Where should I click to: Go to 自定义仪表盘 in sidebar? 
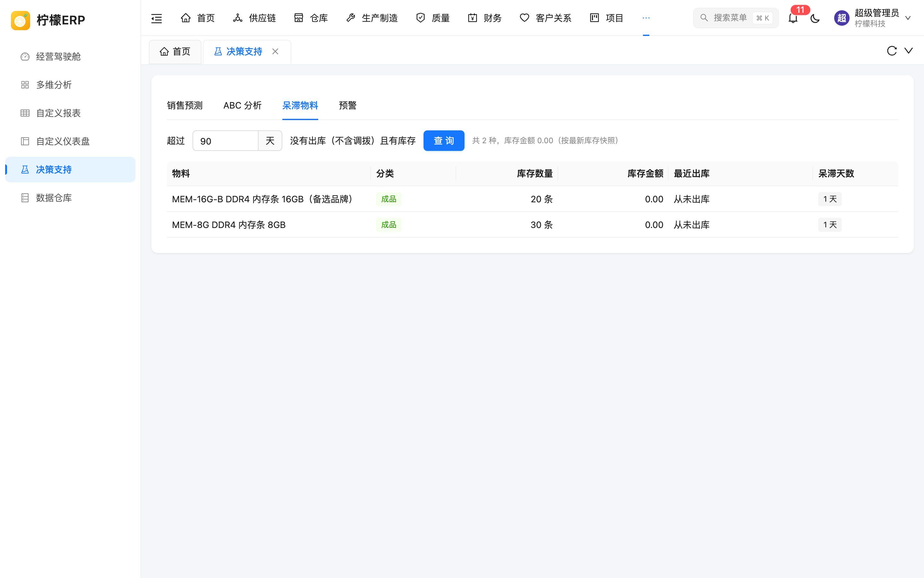[x=70, y=141]
